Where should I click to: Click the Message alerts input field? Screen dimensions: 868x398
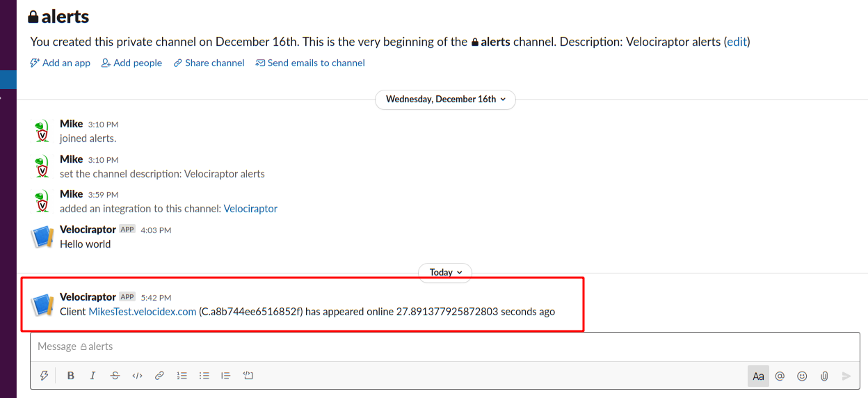[445, 347]
